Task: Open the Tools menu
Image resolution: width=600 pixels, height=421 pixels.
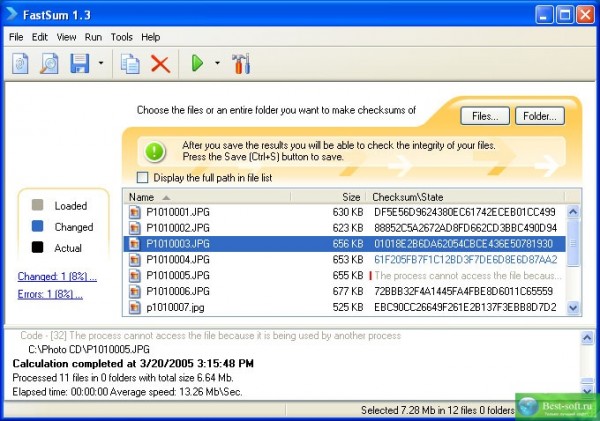Action: [122, 37]
